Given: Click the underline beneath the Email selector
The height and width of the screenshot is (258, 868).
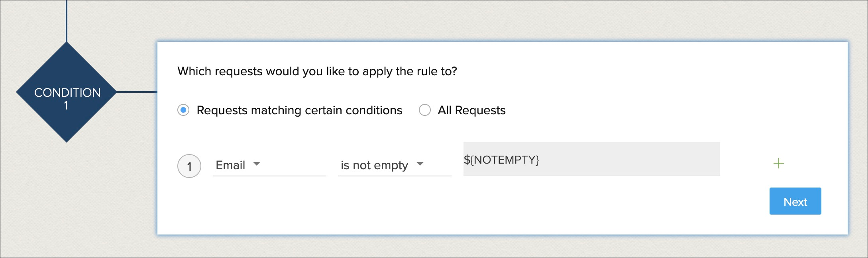Looking at the screenshot, I should coord(269,176).
